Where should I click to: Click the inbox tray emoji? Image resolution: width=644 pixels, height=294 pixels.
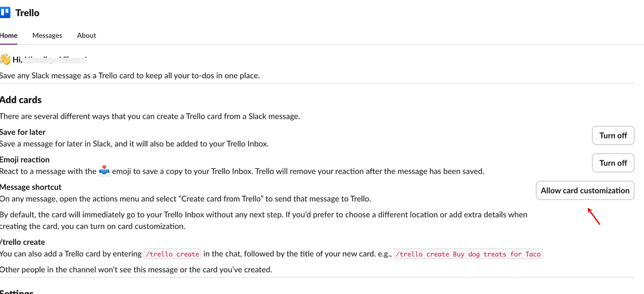[104, 171]
